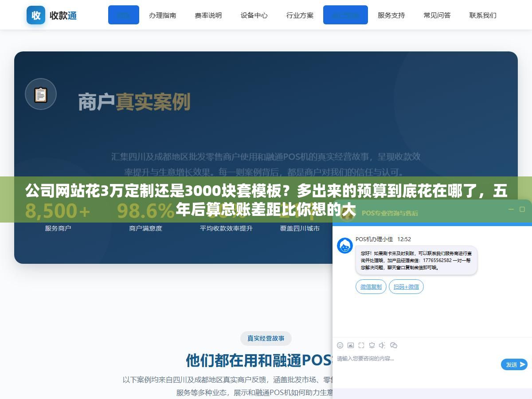Click the POS机办理小佳 agent name
The height and width of the screenshot is (399, 532).
point(374,239)
